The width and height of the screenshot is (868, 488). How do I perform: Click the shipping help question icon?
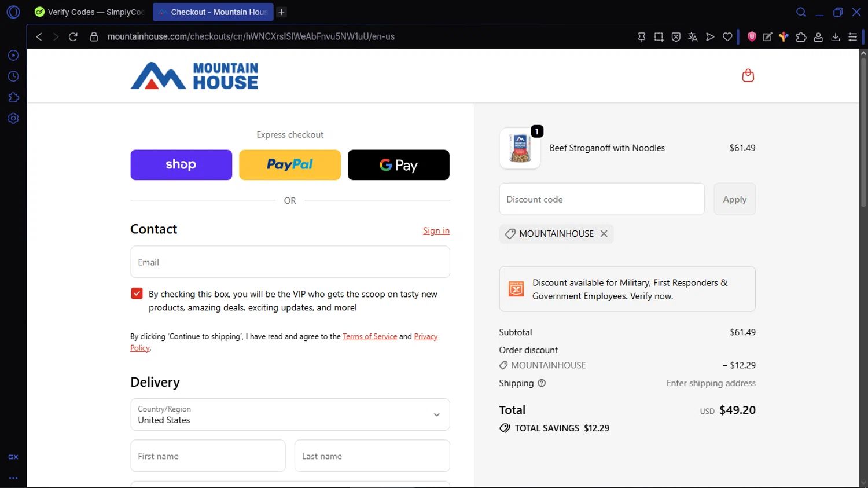542,383
